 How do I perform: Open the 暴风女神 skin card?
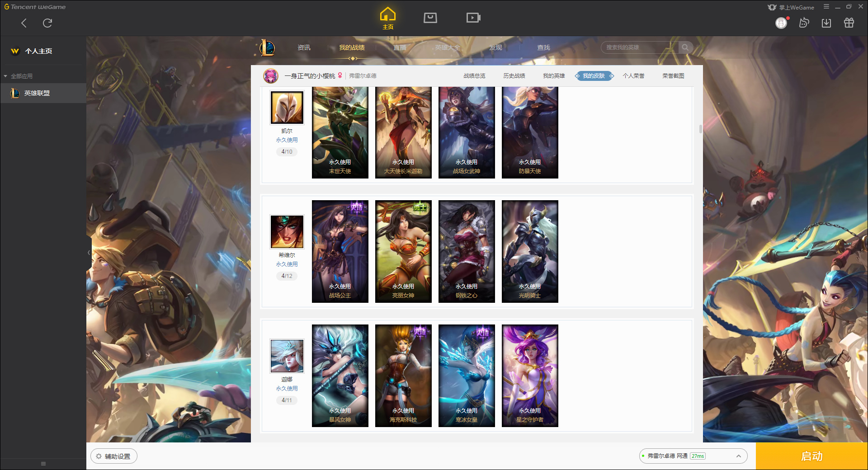pyautogui.click(x=340, y=376)
